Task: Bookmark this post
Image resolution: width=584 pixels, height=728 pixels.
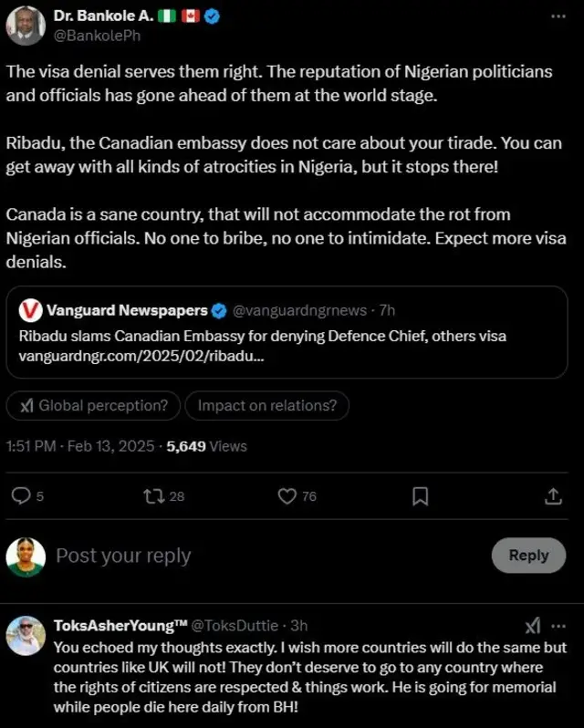Action: pos(420,495)
